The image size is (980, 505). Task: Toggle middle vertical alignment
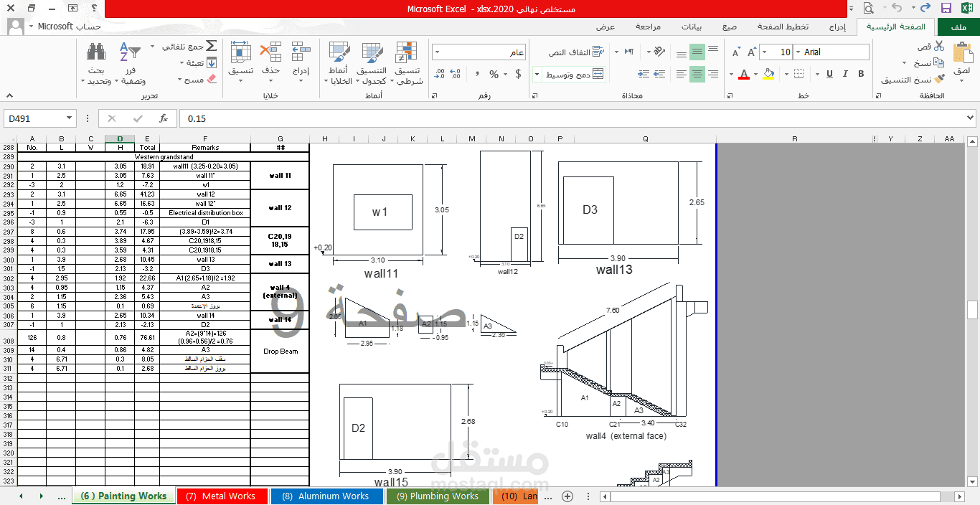point(697,52)
